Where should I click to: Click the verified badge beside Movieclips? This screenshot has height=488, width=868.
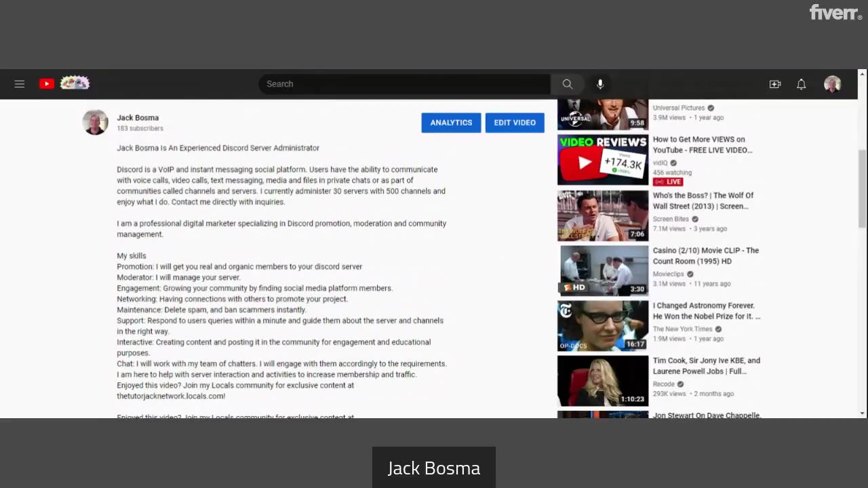click(x=690, y=274)
